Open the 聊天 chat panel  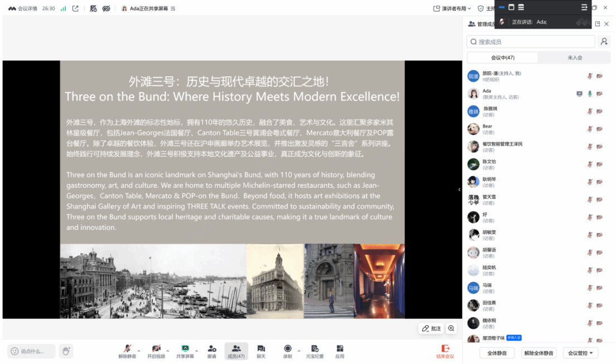pyautogui.click(x=261, y=351)
